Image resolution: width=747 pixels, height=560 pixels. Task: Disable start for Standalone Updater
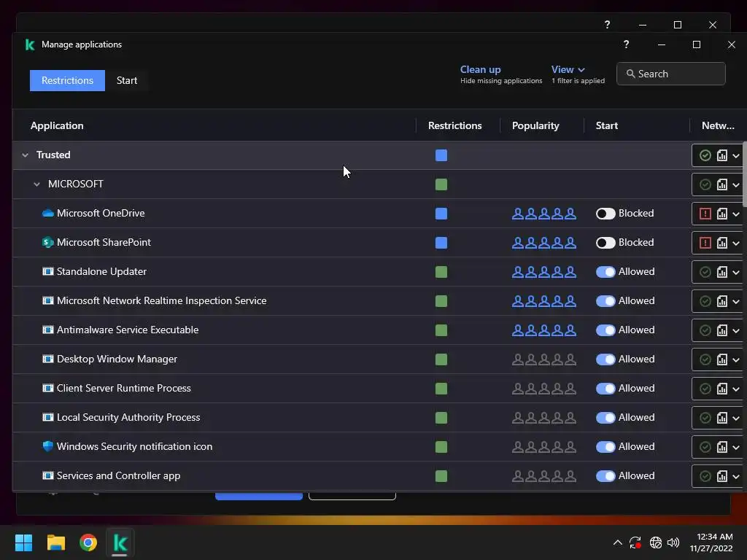tap(605, 272)
